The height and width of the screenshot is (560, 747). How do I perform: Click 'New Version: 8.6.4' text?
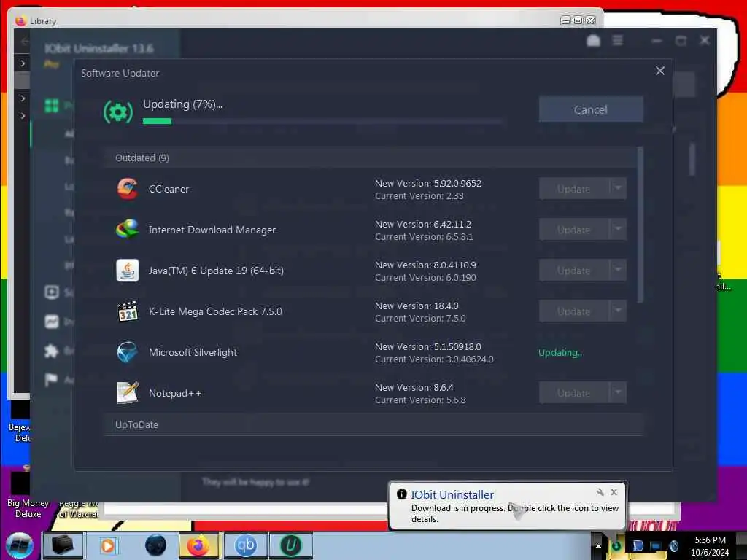tap(414, 388)
